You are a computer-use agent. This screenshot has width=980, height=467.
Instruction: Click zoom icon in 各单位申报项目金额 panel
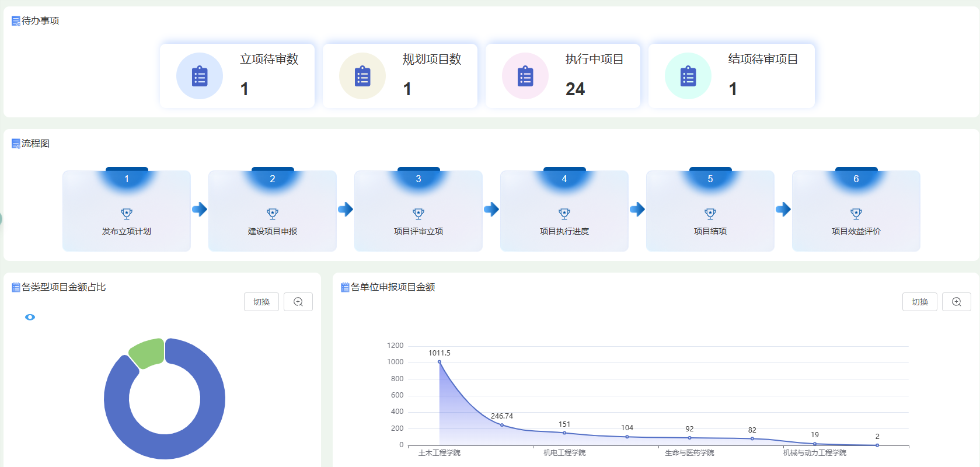click(957, 302)
